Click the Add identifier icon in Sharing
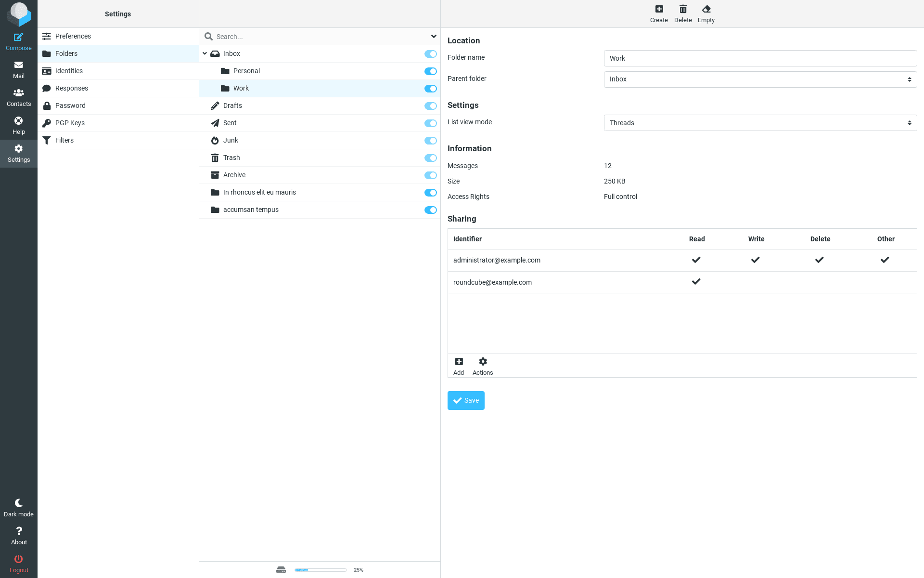Viewport: 924px width, 578px height. pyautogui.click(x=459, y=365)
